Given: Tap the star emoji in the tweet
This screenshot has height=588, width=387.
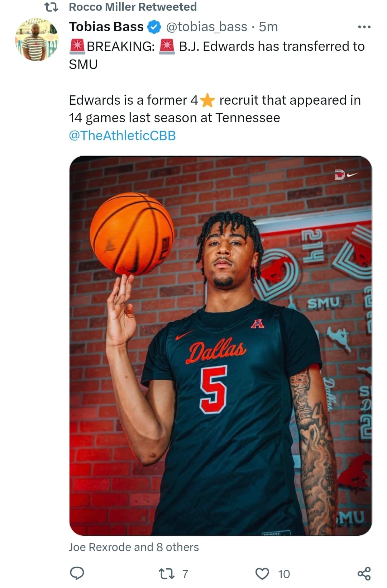Looking at the screenshot, I should pyautogui.click(x=207, y=100).
